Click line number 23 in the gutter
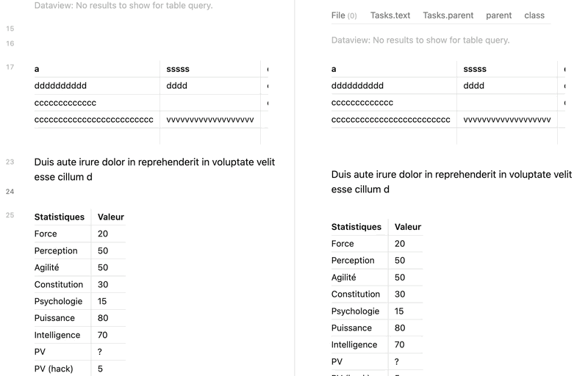Viewport: 588px width, 376px height. pyautogui.click(x=10, y=162)
